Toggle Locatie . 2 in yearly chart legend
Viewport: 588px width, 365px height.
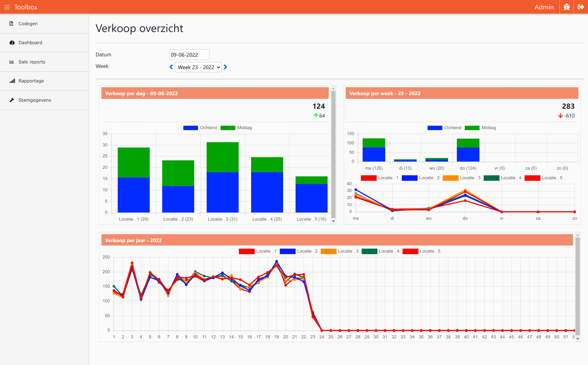tap(299, 251)
